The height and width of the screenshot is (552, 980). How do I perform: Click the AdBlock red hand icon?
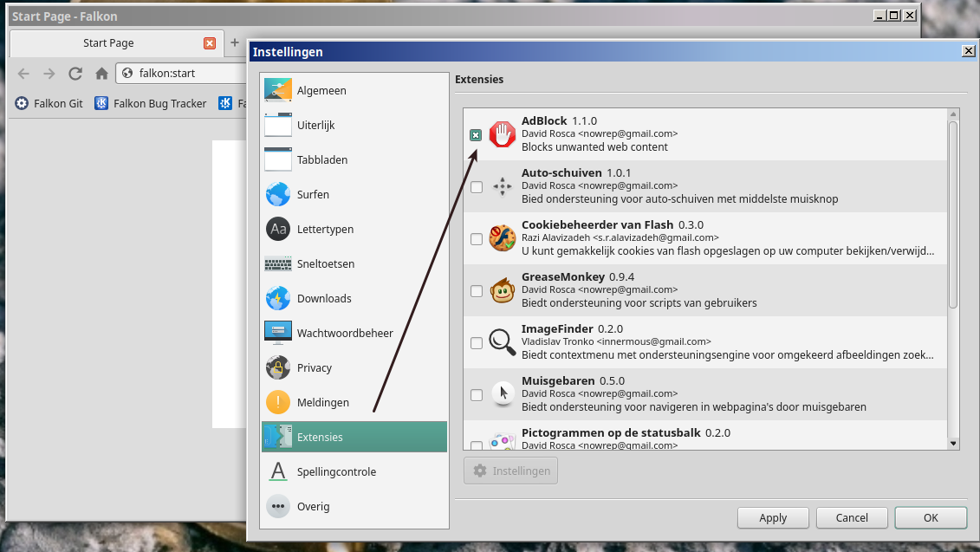coord(502,133)
